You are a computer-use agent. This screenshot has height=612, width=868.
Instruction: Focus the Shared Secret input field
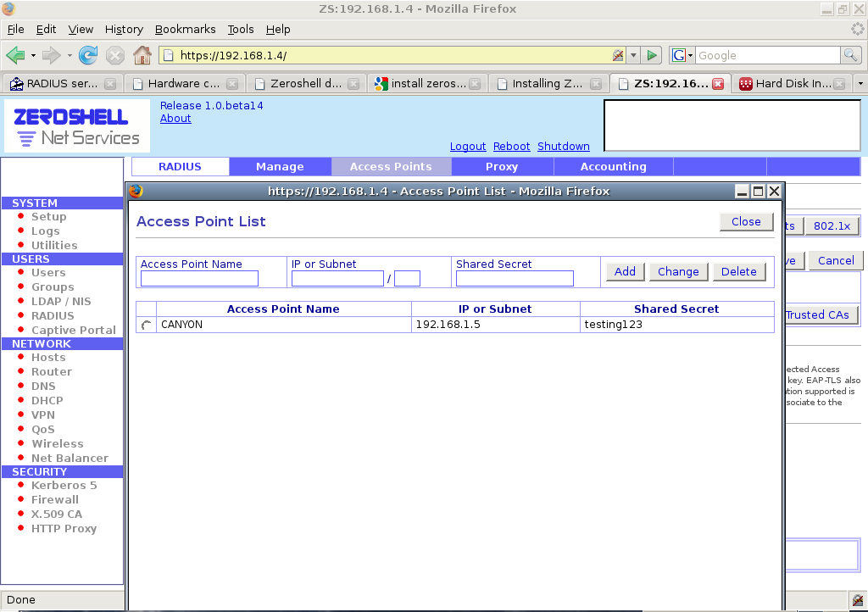click(515, 278)
